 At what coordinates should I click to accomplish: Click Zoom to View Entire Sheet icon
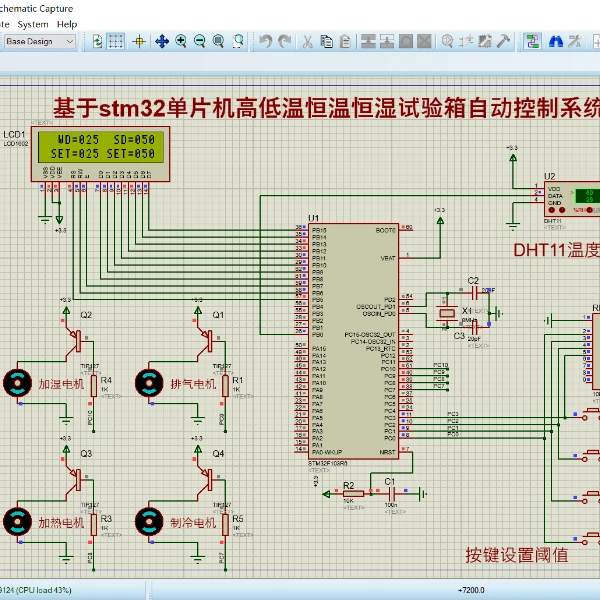[218, 41]
